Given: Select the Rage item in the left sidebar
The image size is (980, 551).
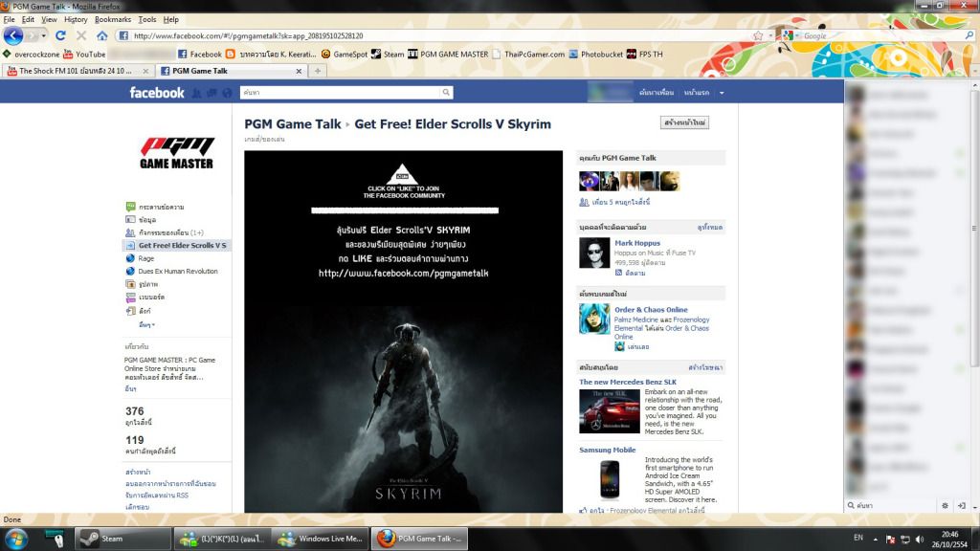Looking at the screenshot, I should pos(145,258).
